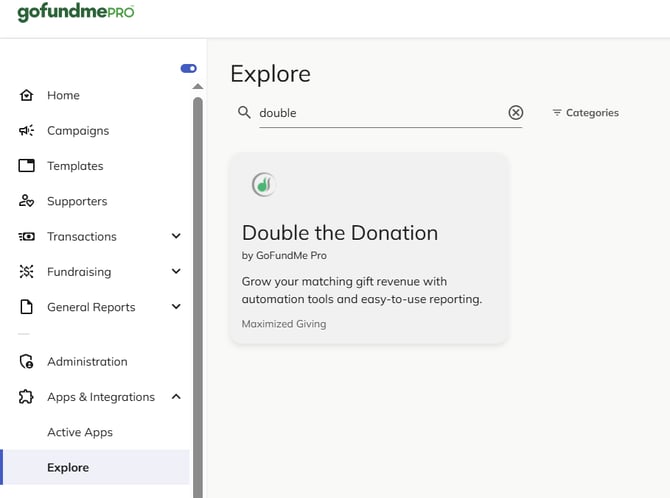
Task: Click the Home house icon in sidebar
Action: coord(27,95)
